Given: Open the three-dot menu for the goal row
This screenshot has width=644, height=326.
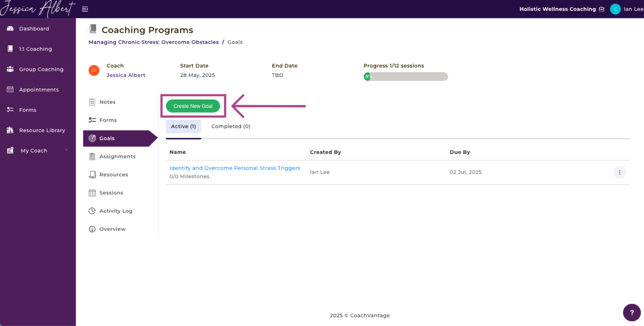Looking at the screenshot, I should 619,172.
